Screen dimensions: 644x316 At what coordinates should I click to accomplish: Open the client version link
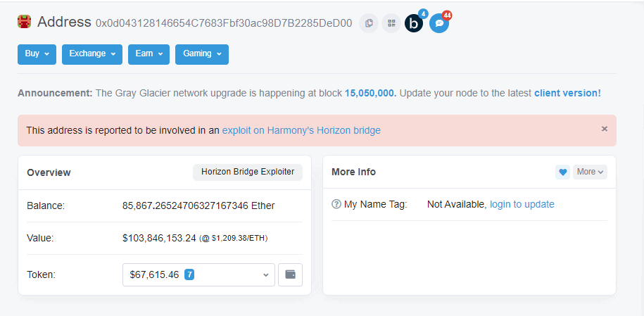[x=567, y=93]
